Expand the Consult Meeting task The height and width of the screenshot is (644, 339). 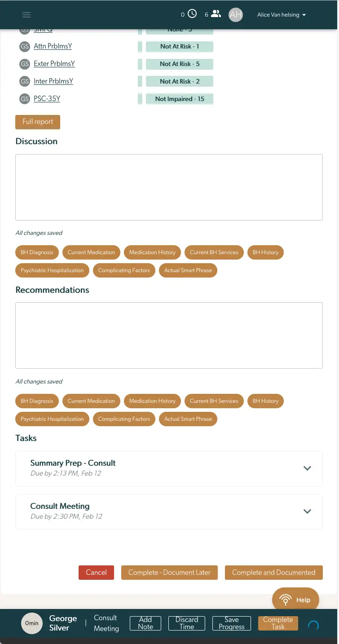(x=307, y=511)
